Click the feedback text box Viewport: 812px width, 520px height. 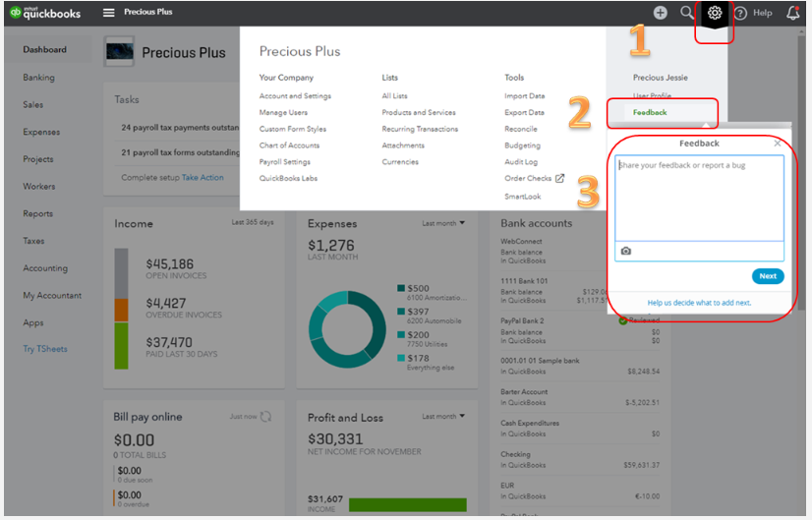[x=699, y=199]
